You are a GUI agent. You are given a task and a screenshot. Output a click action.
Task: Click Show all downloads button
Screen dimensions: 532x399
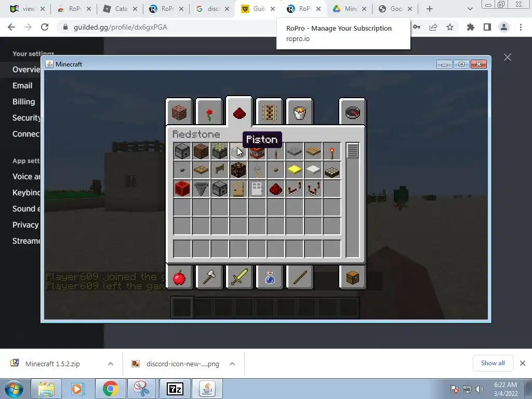pyautogui.click(x=493, y=363)
